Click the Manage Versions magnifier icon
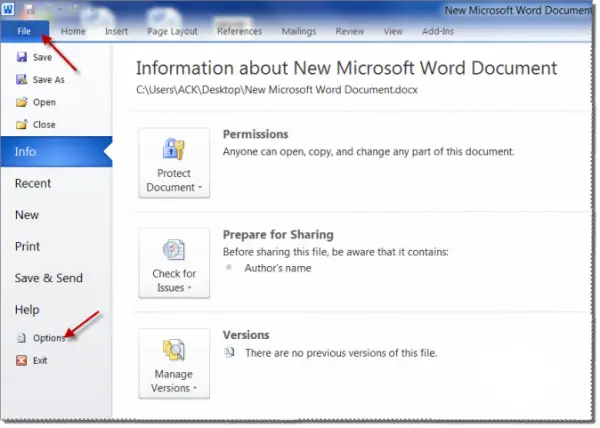The width and height of the screenshot is (600, 428). [x=174, y=350]
